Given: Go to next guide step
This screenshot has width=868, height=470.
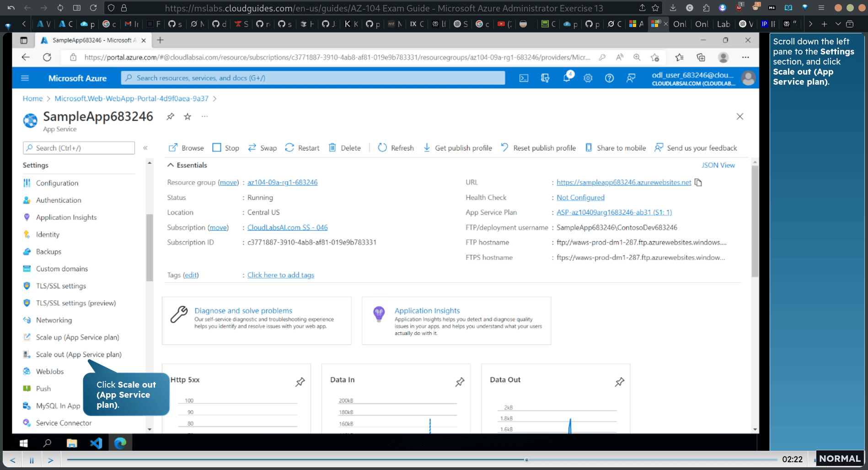Looking at the screenshot, I should coord(51,460).
